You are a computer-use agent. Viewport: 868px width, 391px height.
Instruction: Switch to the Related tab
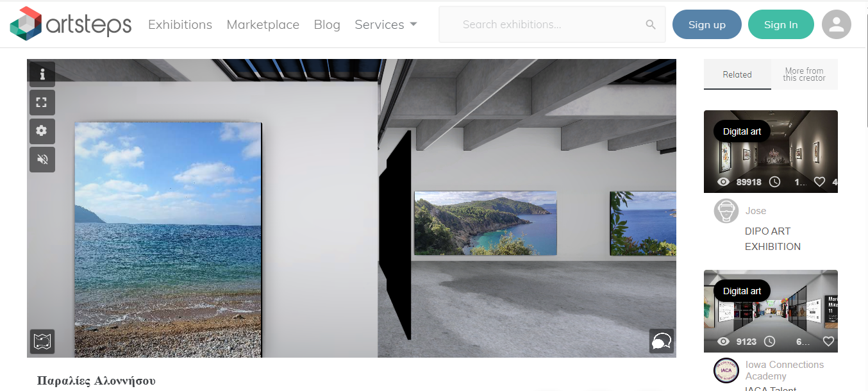tap(737, 74)
